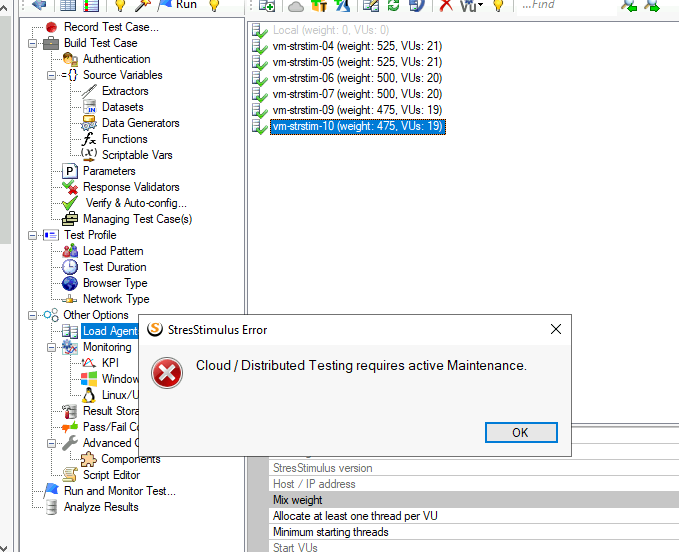The height and width of the screenshot is (552, 679).
Task: Click into the Find search field
Action: coord(567,5)
